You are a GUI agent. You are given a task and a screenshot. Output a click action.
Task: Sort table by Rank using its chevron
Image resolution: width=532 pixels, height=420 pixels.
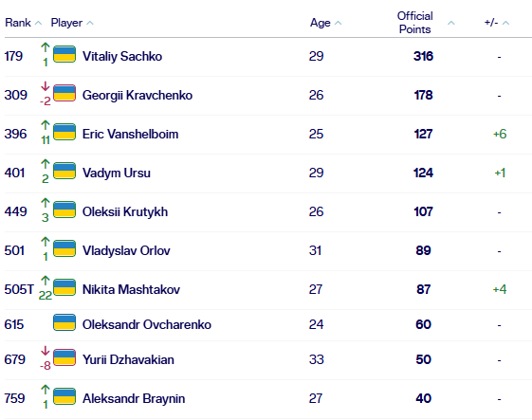(38, 23)
